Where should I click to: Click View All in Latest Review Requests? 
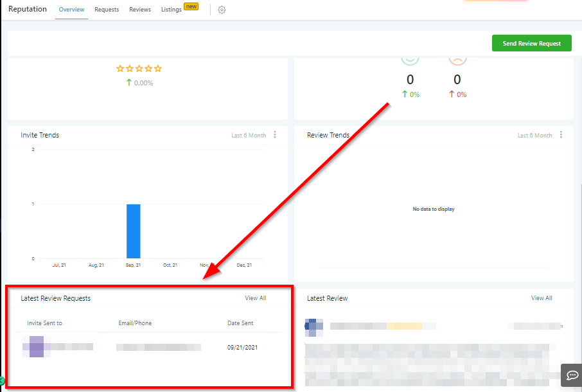point(255,298)
